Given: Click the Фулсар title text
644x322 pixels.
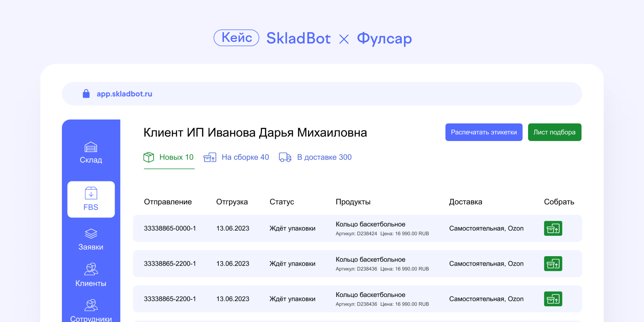Looking at the screenshot, I should click(385, 39).
